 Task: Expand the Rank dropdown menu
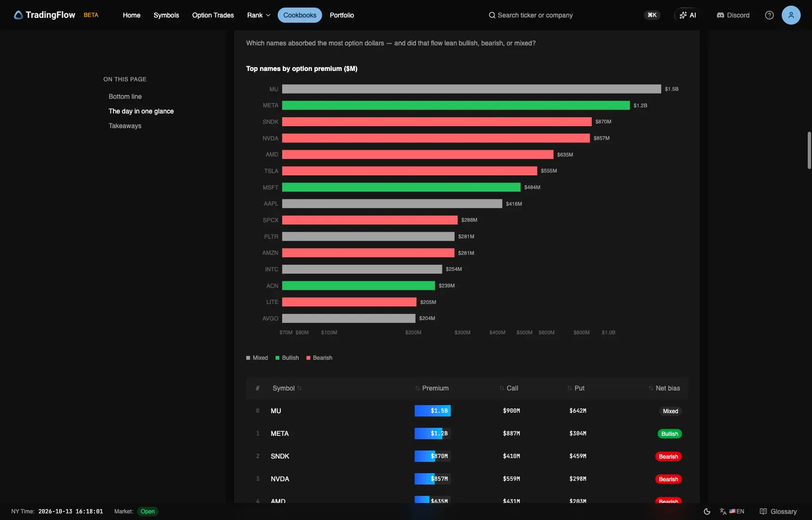click(259, 15)
